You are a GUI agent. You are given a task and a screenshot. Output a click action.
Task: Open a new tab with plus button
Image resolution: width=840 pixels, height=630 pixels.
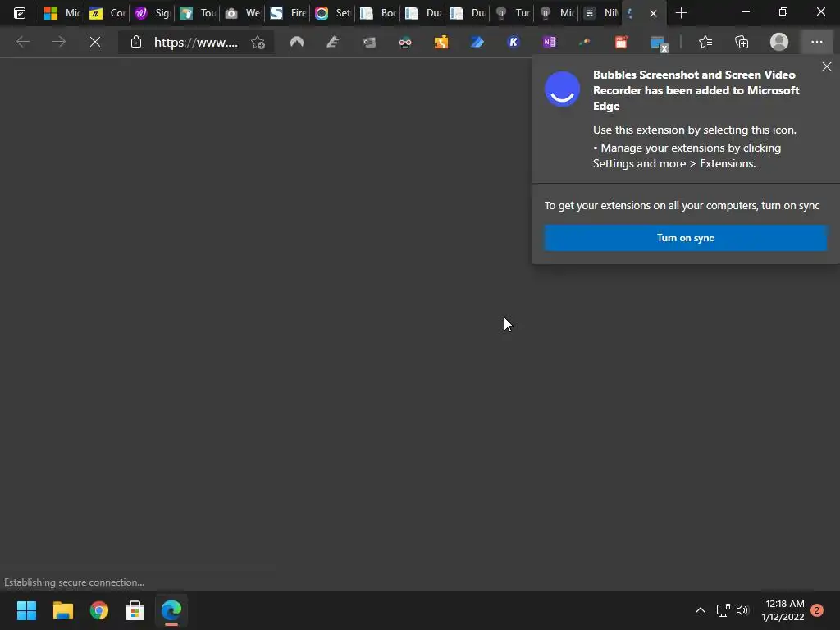click(681, 13)
